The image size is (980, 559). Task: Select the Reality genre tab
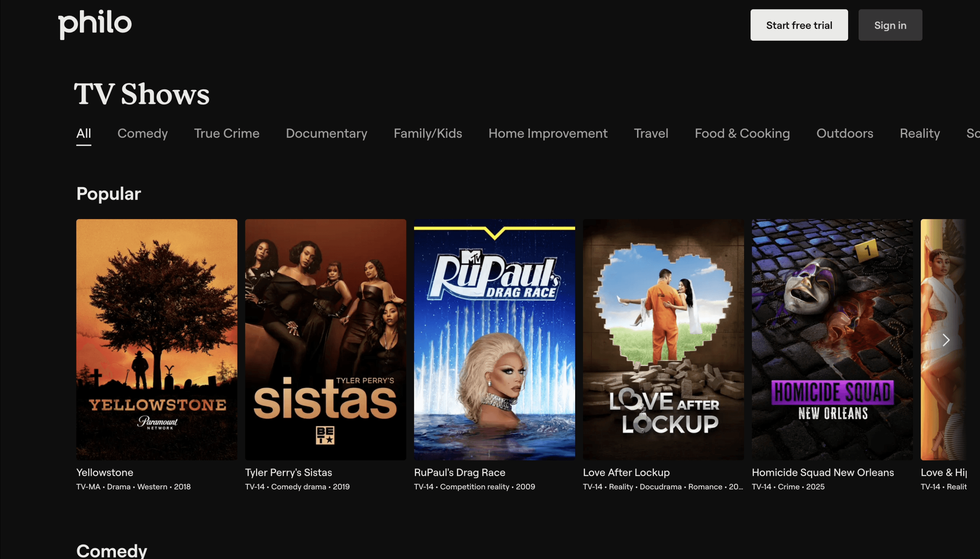point(919,133)
